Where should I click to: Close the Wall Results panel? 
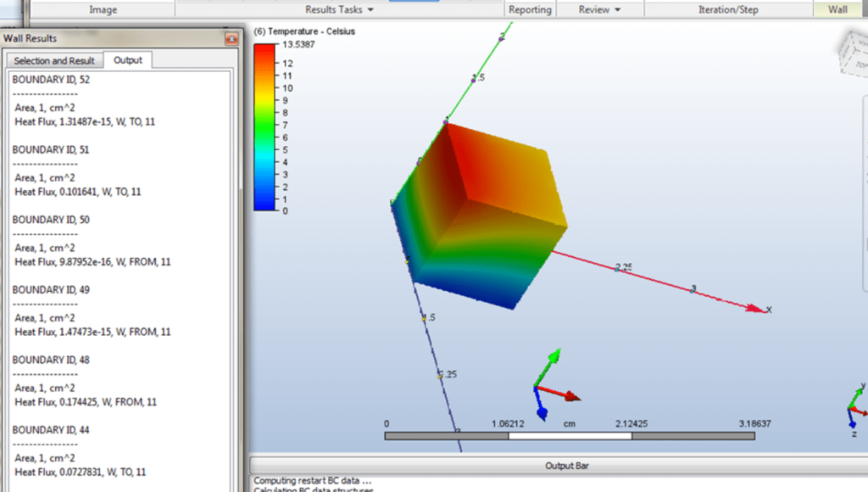pos(232,38)
